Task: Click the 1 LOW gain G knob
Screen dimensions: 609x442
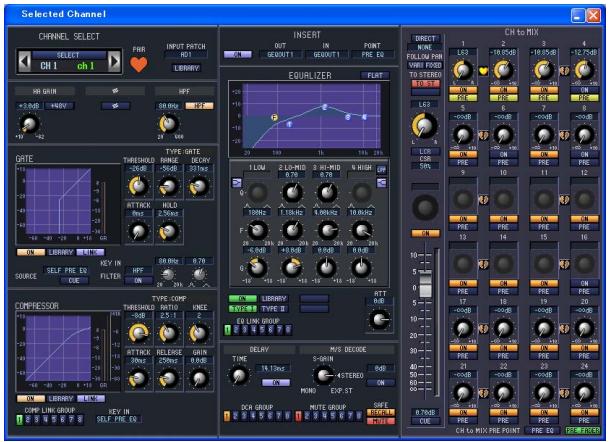Action: click(257, 268)
